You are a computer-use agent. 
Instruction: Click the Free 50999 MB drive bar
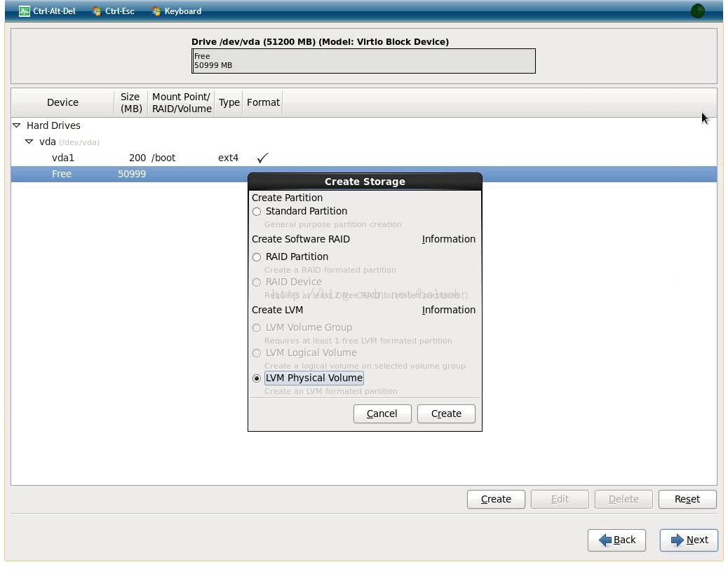(363, 61)
